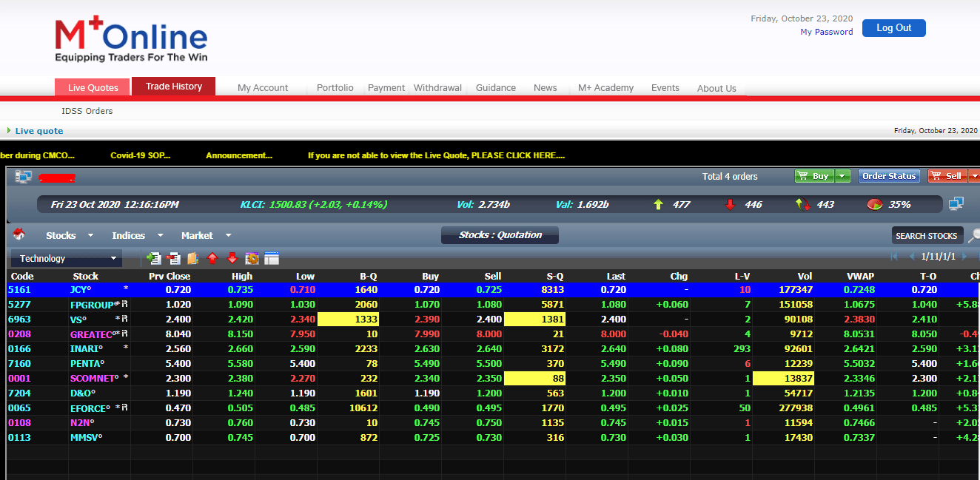Image resolution: width=980 pixels, height=480 pixels.
Task: Click the Order Status button
Action: [890, 176]
